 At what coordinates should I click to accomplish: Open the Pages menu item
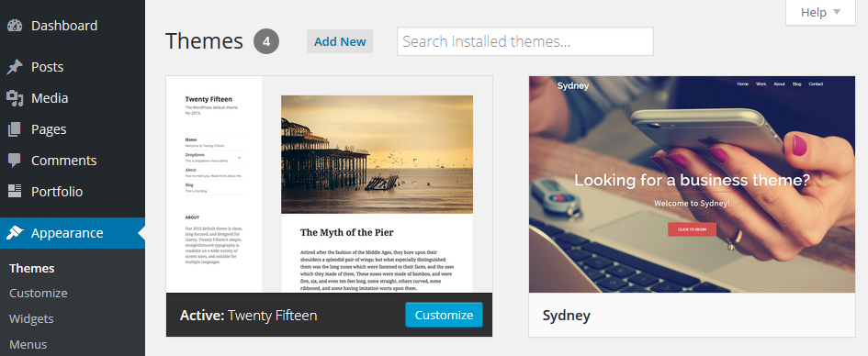click(x=73, y=129)
